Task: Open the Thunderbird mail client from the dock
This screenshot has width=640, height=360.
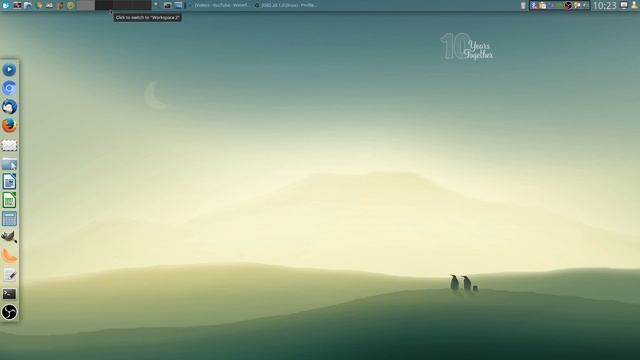Action: (9, 107)
